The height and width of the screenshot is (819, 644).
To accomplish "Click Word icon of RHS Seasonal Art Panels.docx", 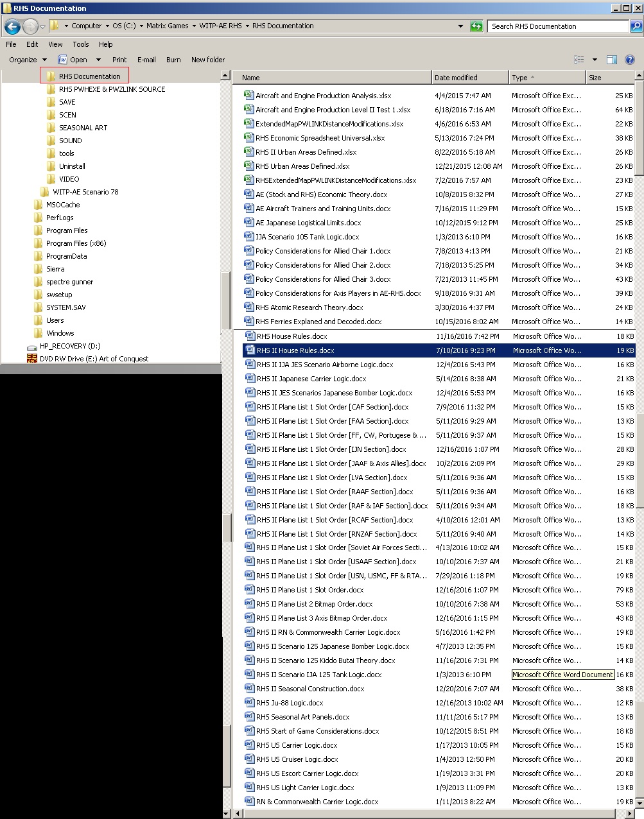I will click(x=249, y=716).
